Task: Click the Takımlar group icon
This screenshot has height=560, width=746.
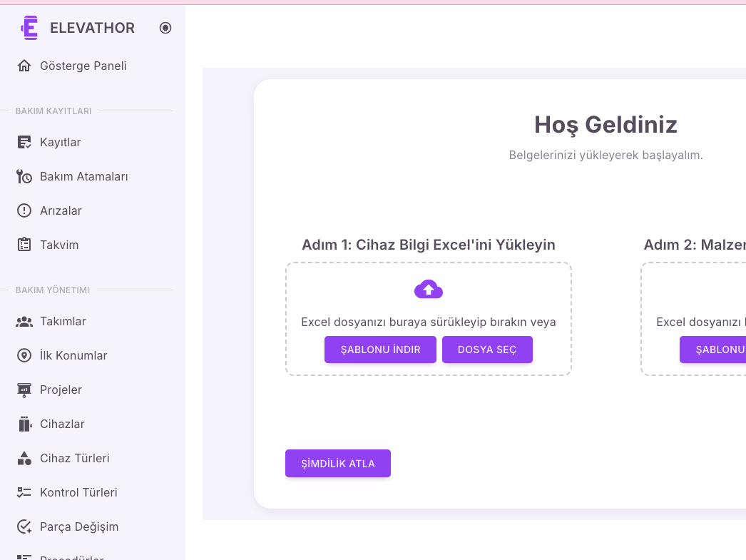Action: coord(24,322)
